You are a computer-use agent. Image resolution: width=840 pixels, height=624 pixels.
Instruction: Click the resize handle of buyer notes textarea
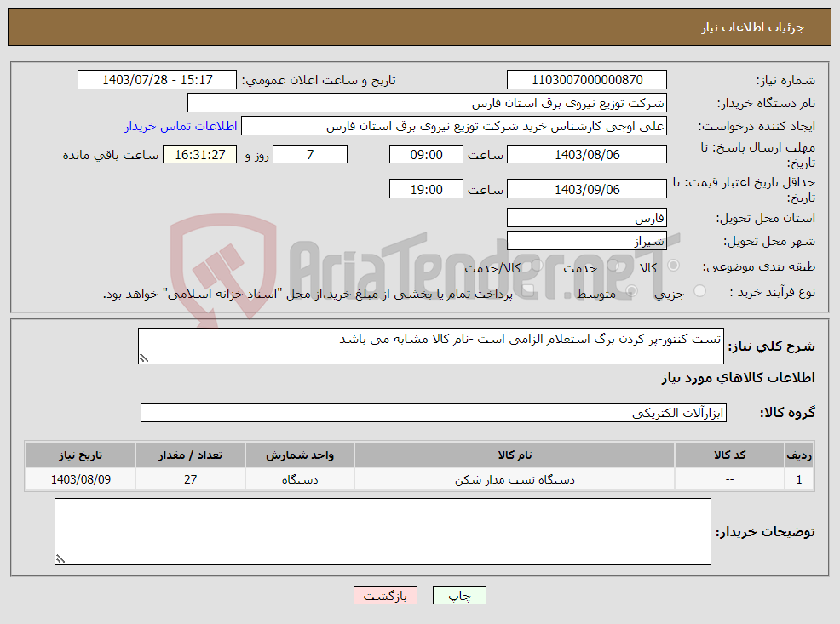coord(60,559)
